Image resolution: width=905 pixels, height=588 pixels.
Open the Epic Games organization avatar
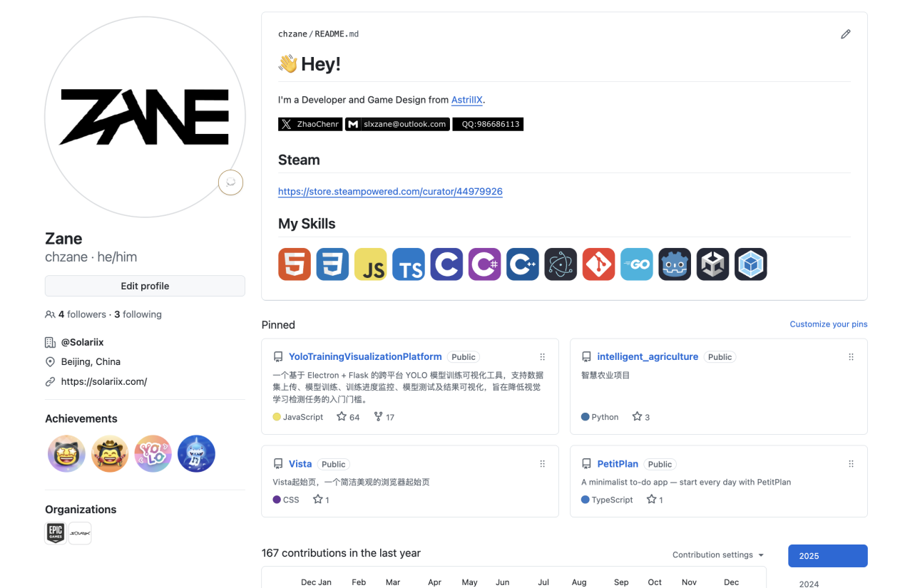56,533
